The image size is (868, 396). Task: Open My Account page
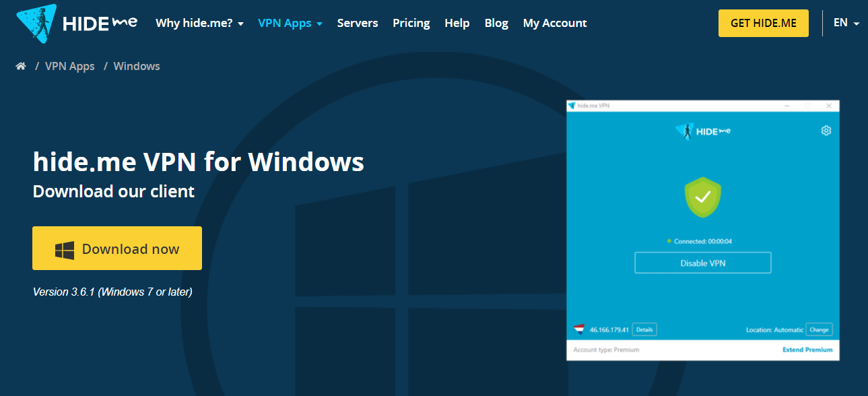pyautogui.click(x=555, y=23)
